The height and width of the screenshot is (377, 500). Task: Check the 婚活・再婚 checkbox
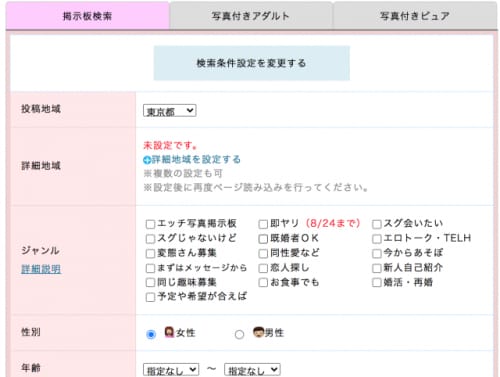[377, 283]
